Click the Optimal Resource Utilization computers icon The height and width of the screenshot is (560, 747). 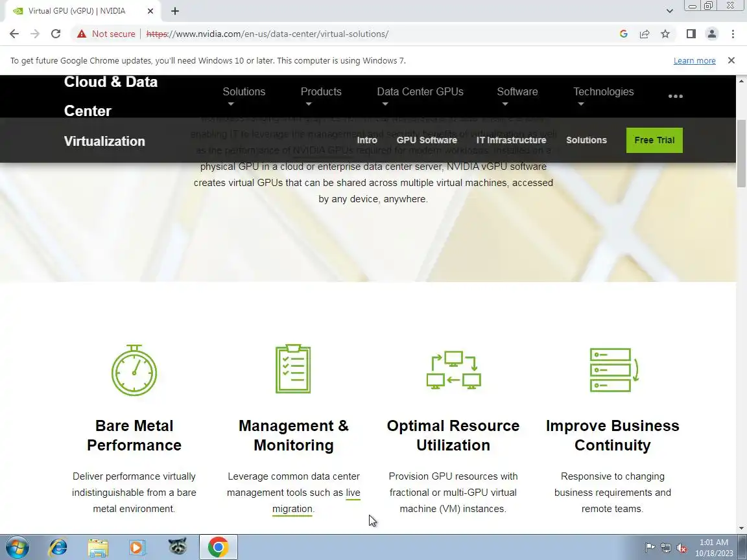[453, 370]
